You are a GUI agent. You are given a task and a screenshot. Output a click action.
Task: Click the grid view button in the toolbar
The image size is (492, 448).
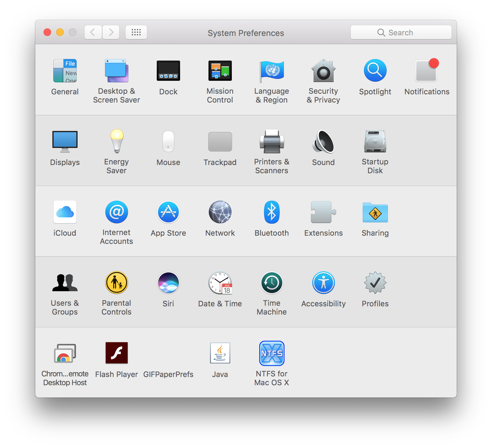tap(136, 32)
